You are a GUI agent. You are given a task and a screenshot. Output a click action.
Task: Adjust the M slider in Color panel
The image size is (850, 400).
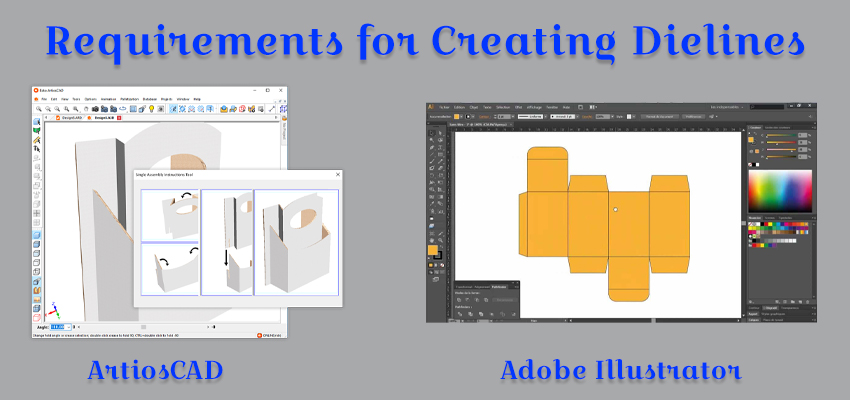[781, 142]
